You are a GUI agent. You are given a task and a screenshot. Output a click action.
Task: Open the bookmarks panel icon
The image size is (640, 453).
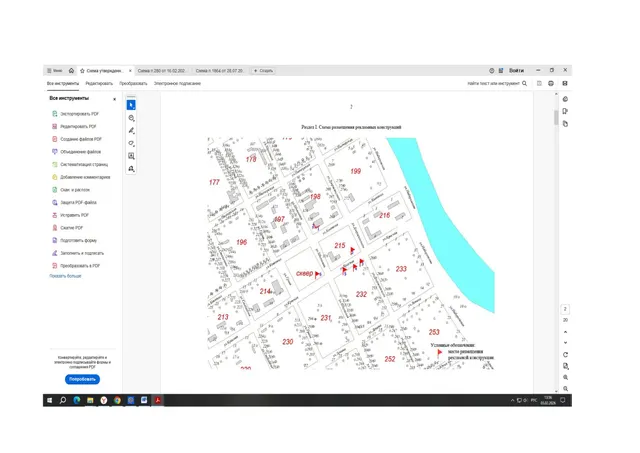[x=565, y=111]
